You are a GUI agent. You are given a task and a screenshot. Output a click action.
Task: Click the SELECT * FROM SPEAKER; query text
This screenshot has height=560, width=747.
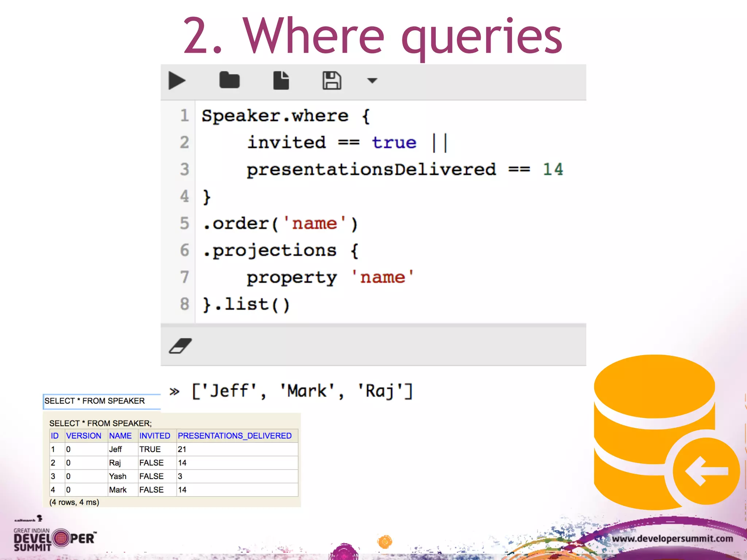(100, 423)
